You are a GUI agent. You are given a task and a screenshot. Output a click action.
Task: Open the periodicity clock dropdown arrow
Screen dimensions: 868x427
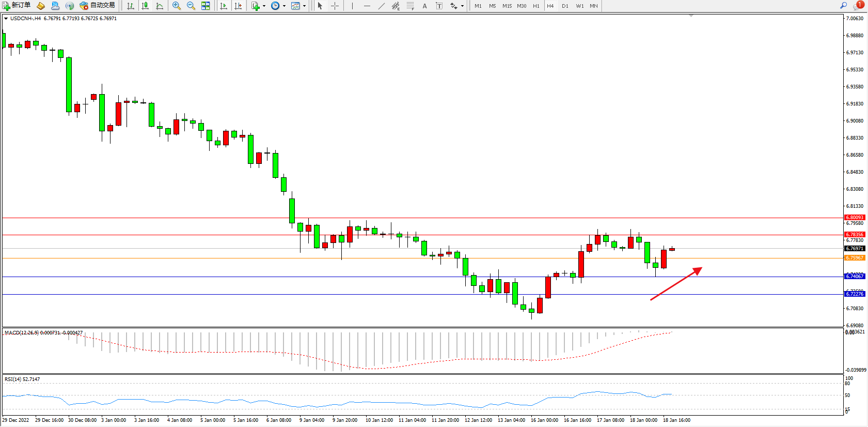tap(284, 6)
